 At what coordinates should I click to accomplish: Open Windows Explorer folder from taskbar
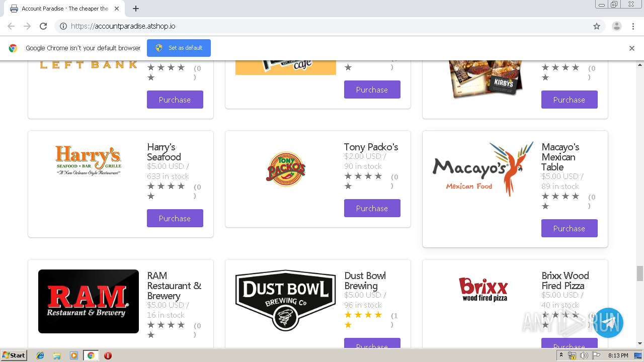coord(57,355)
